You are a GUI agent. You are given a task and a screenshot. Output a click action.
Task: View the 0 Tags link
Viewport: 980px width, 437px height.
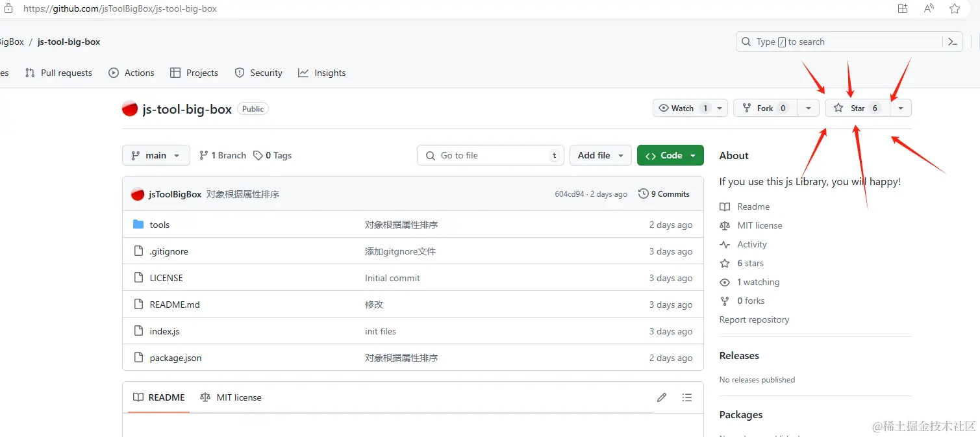(272, 155)
